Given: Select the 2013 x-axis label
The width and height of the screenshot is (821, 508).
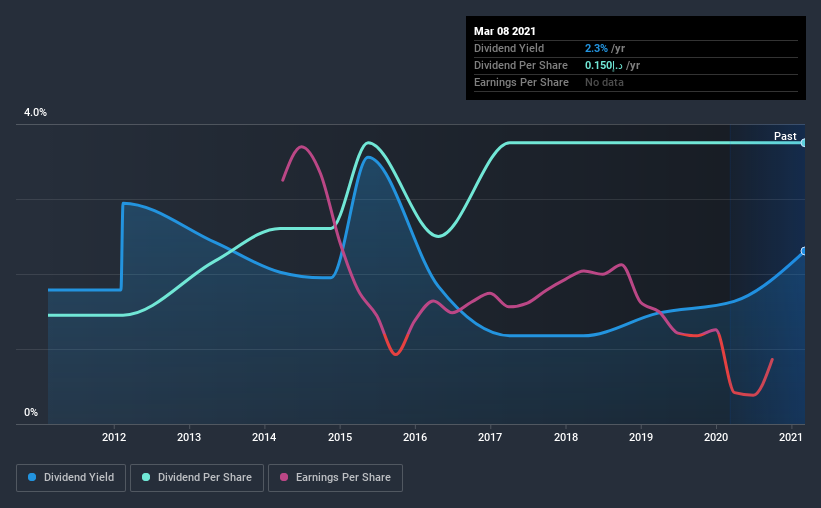Looking at the screenshot, I should coord(189,437).
